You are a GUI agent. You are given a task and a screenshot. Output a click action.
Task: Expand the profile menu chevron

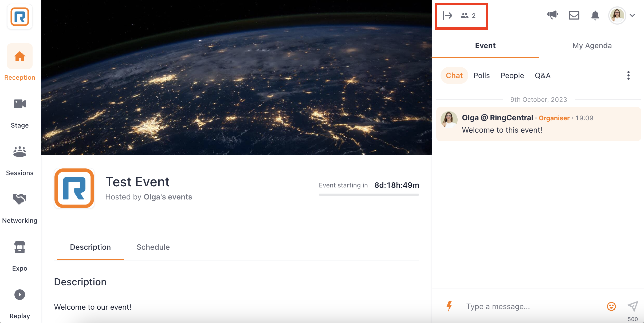(632, 15)
